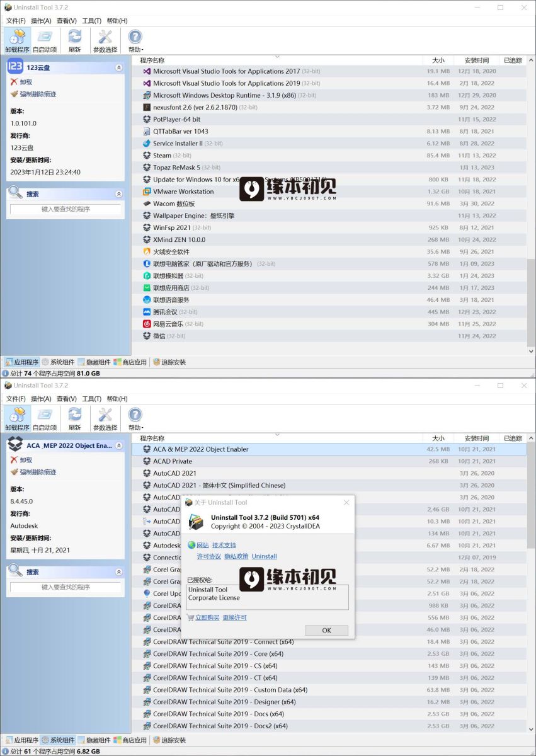Viewport: 536px width, 756px height.
Task: Open 自启动项 in the lower window toolbar
Action: [x=44, y=418]
